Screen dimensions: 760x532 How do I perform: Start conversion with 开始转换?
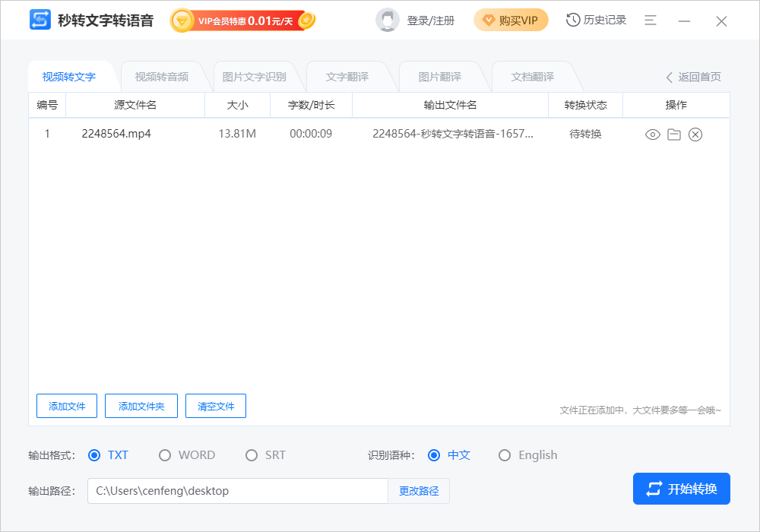click(x=682, y=489)
